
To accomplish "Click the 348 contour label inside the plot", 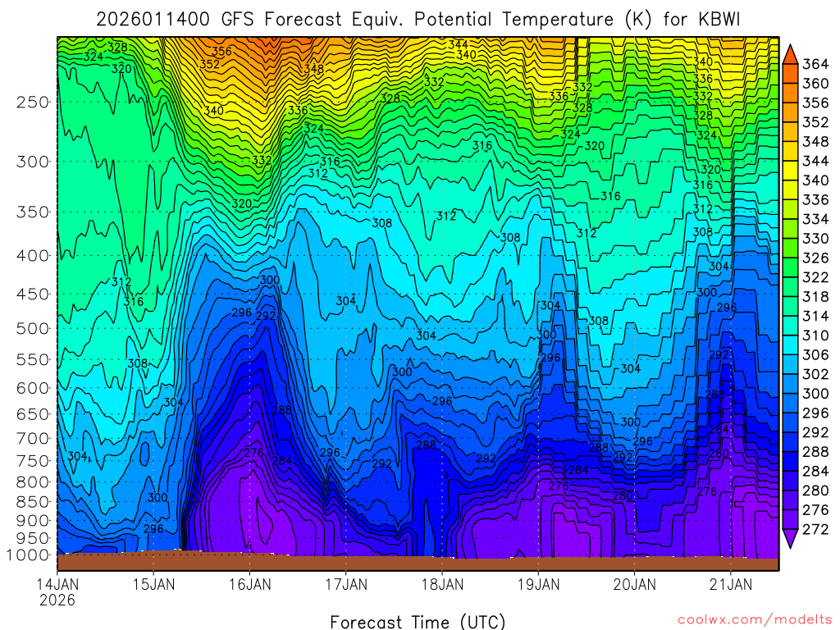I will click(x=314, y=69).
